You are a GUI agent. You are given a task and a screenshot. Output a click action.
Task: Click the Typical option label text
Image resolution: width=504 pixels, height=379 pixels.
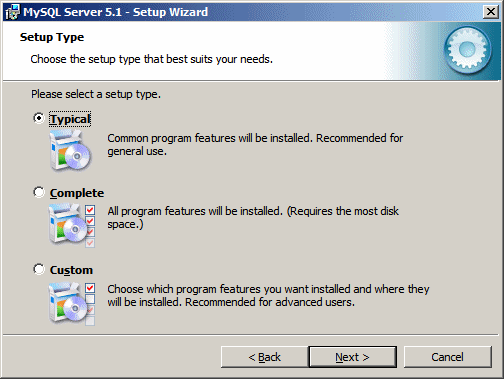pyautogui.click(x=70, y=119)
